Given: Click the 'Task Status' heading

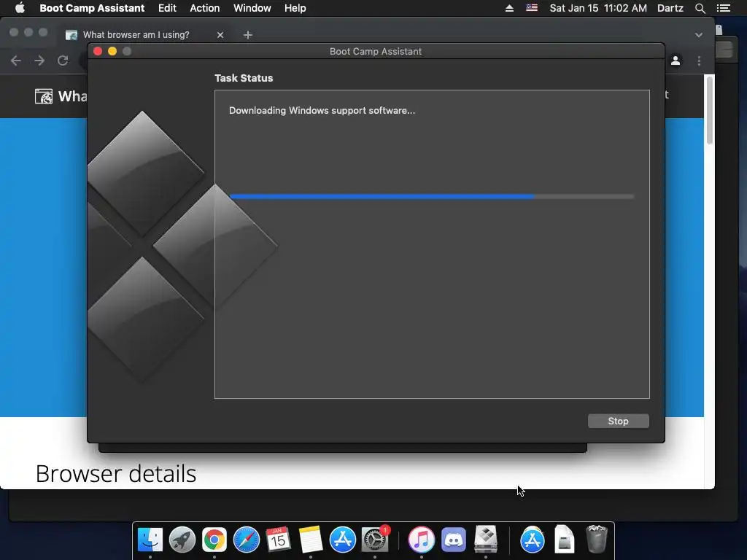Looking at the screenshot, I should tap(244, 78).
